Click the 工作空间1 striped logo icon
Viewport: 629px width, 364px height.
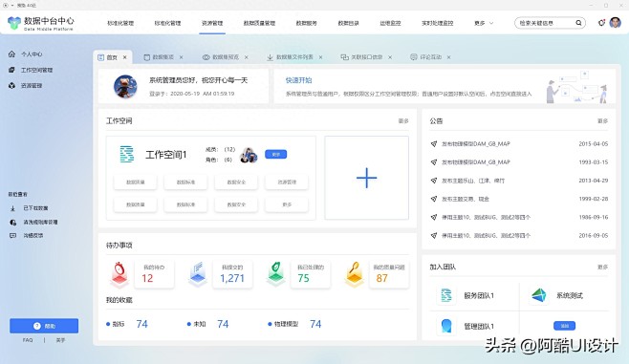pyautogui.click(x=127, y=155)
